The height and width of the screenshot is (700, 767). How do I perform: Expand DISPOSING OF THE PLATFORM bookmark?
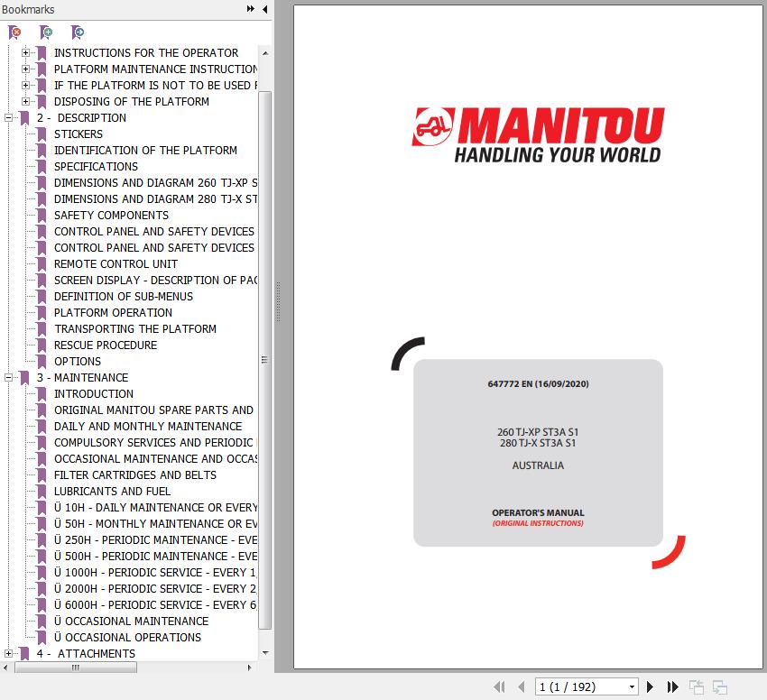25,101
